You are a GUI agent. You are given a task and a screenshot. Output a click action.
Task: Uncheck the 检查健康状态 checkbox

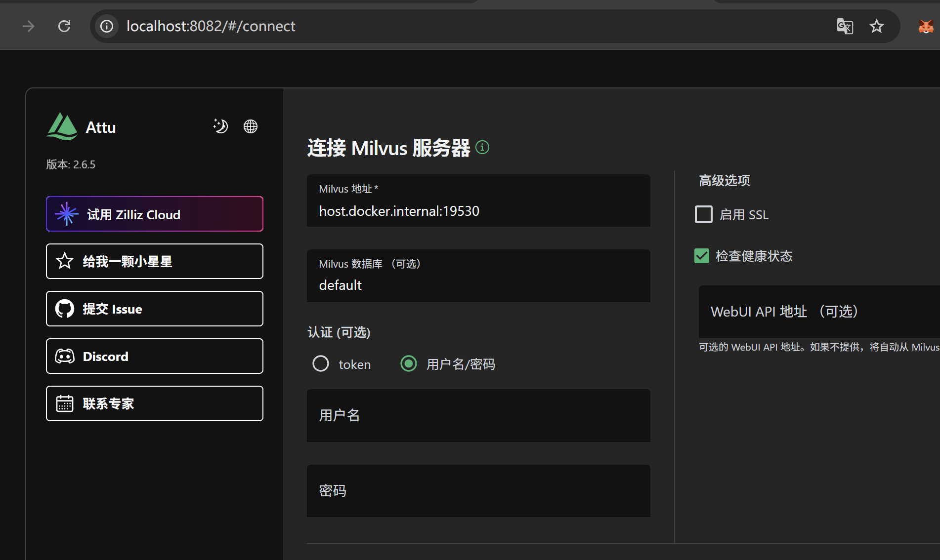pos(702,256)
